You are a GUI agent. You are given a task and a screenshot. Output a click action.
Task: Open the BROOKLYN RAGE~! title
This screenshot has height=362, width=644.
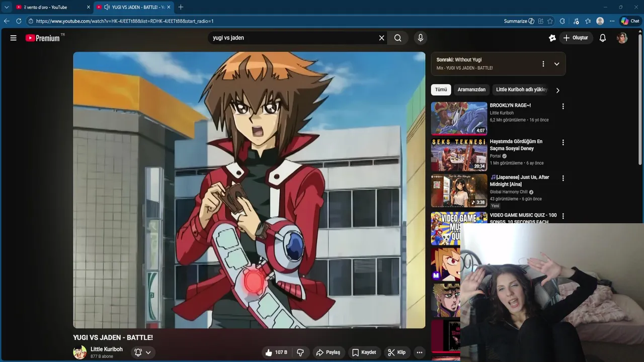(510, 106)
